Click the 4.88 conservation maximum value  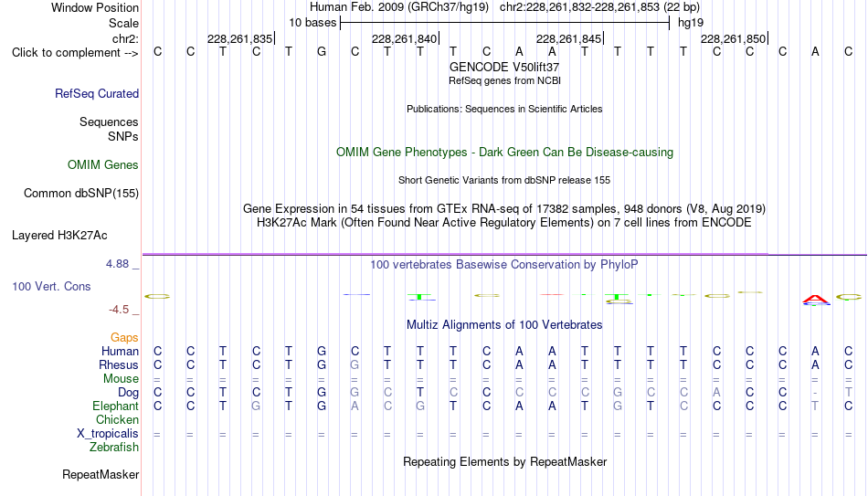[x=117, y=264]
